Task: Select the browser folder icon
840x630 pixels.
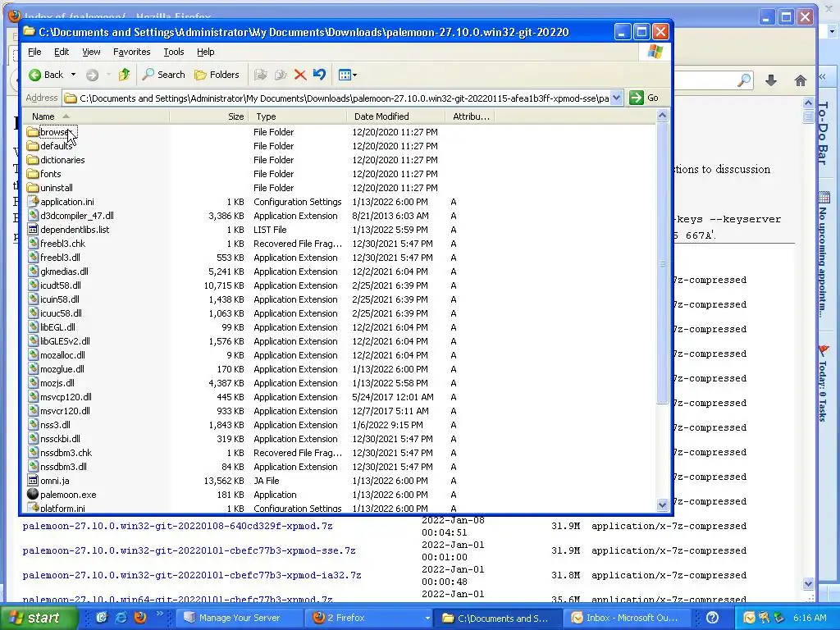Action: [x=33, y=132]
